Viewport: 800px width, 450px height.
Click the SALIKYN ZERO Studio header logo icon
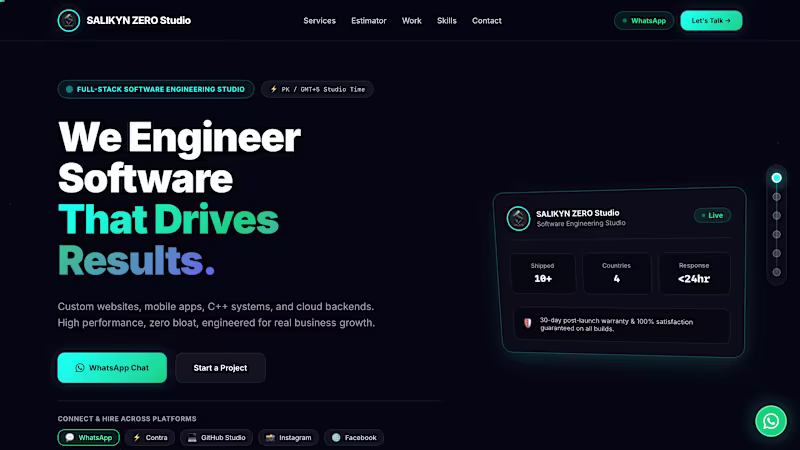click(69, 20)
